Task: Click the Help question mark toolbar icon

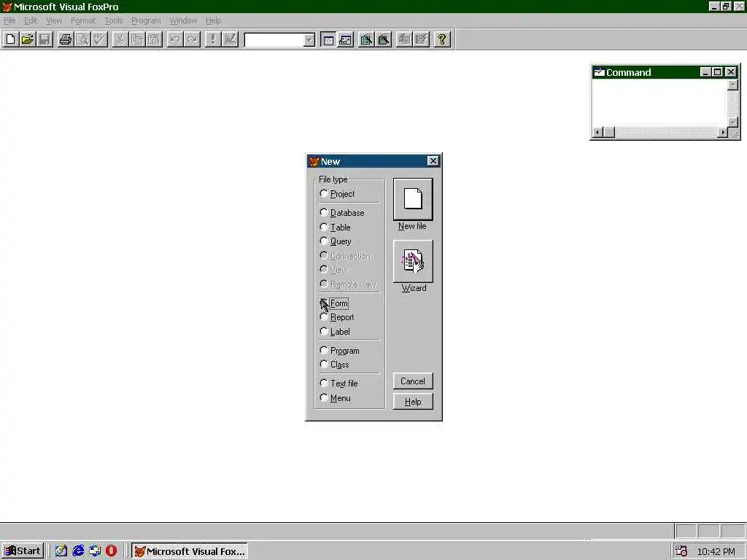Action: point(442,39)
